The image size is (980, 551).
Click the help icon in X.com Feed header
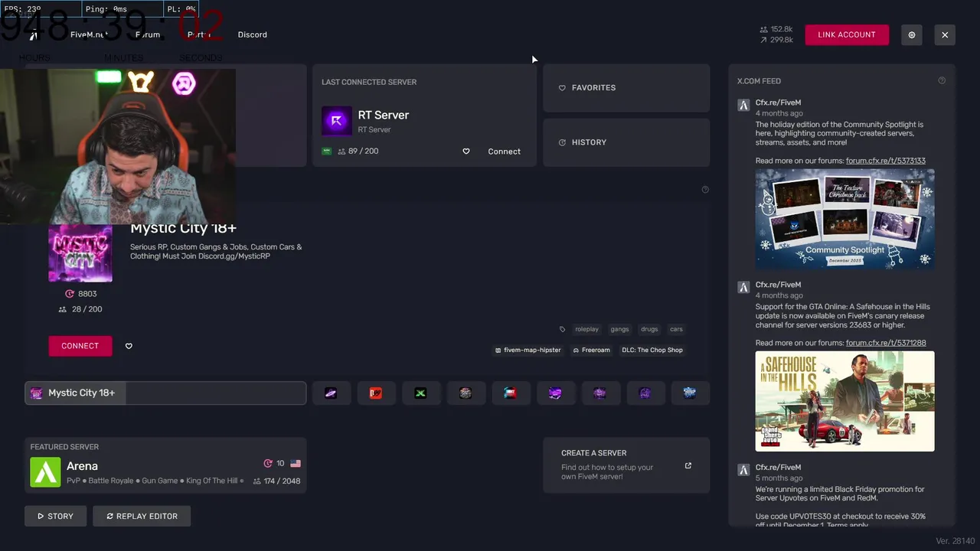click(942, 80)
